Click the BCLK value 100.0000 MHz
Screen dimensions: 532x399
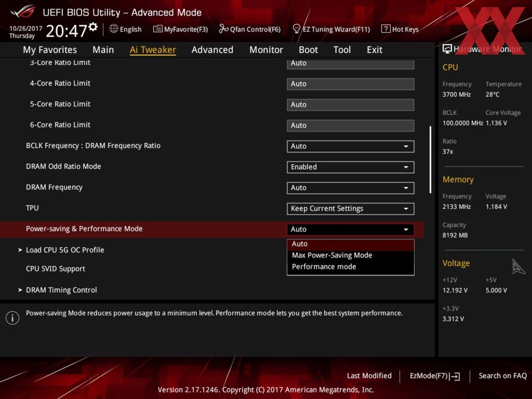point(463,123)
